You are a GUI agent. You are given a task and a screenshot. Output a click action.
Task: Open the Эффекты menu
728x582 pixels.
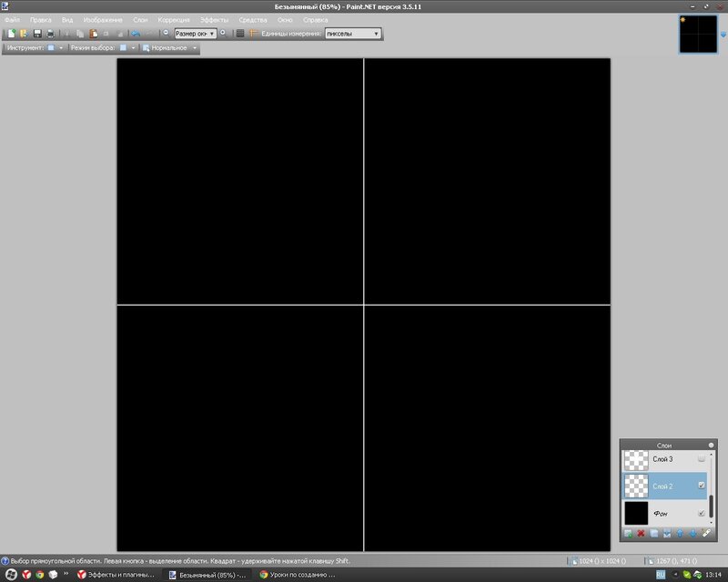click(x=215, y=19)
